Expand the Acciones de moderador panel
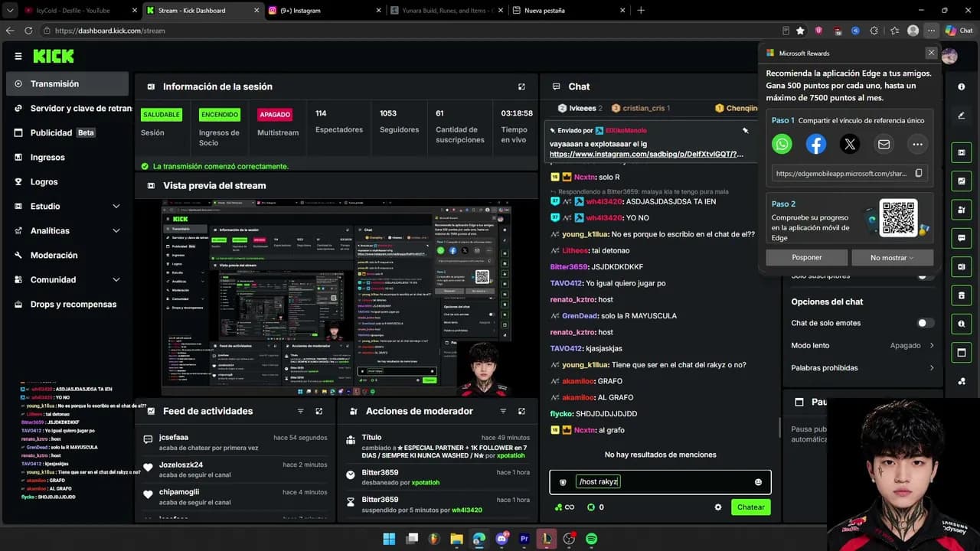This screenshot has height=551, width=980. pos(521,411)
